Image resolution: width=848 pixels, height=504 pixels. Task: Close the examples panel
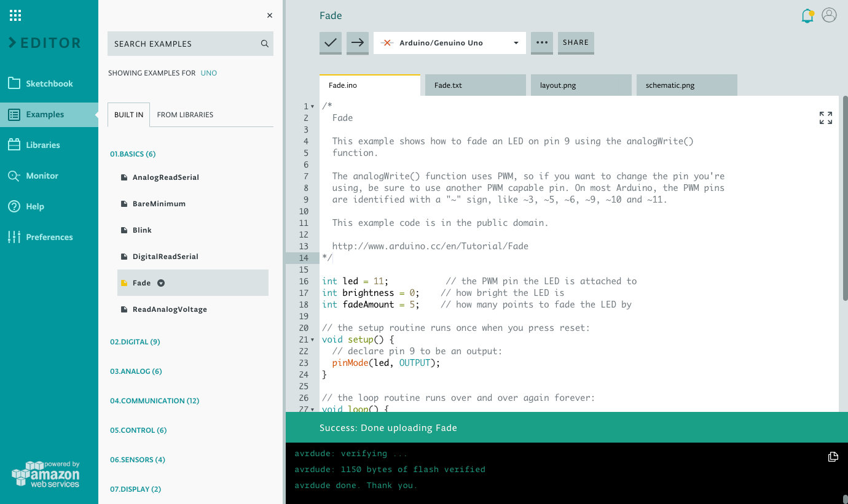(269, 15)
